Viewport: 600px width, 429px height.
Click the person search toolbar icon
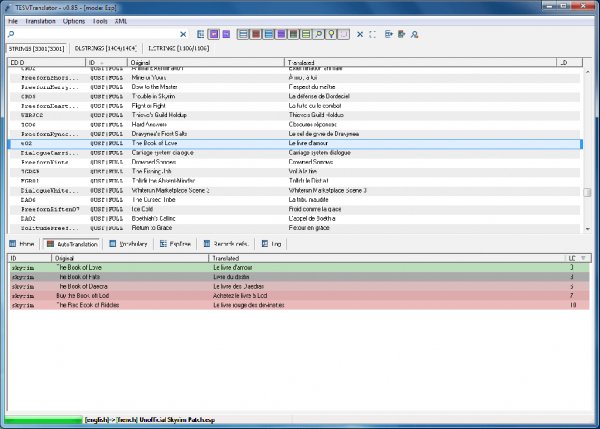pos(414,34)
